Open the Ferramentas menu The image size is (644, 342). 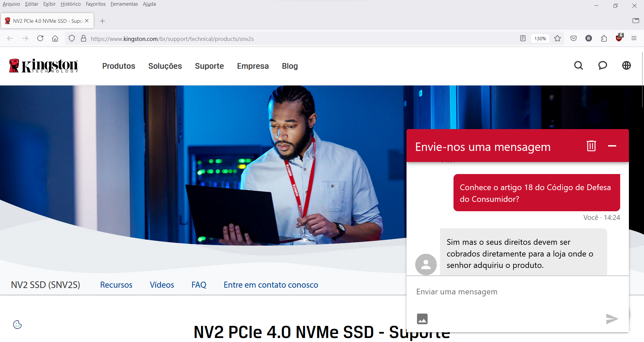click(124, 4)
